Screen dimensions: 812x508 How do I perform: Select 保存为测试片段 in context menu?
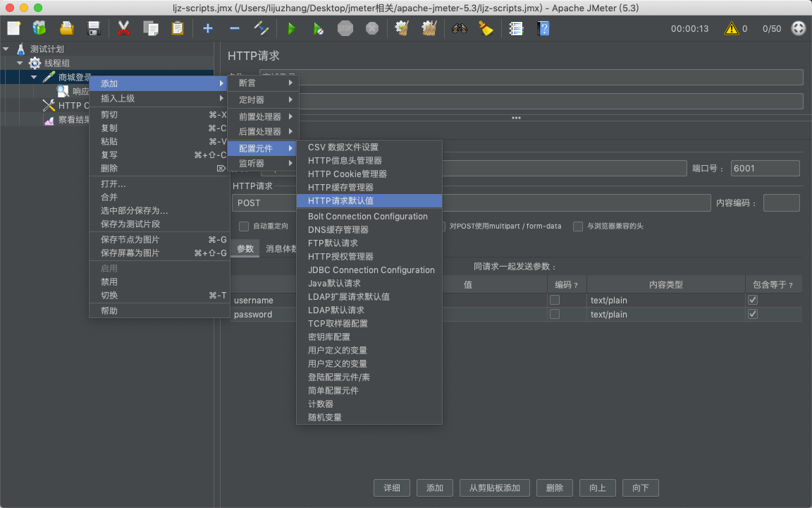159,224
